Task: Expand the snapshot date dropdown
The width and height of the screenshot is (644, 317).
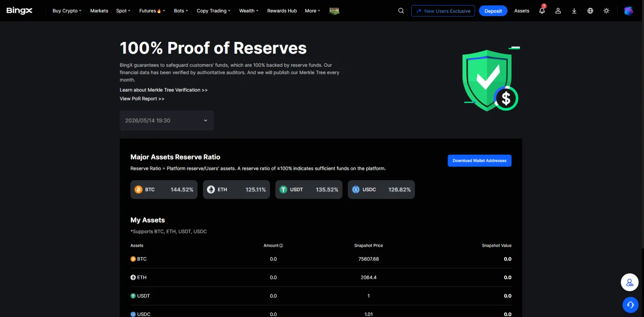Action: click(x=167, y=121)
